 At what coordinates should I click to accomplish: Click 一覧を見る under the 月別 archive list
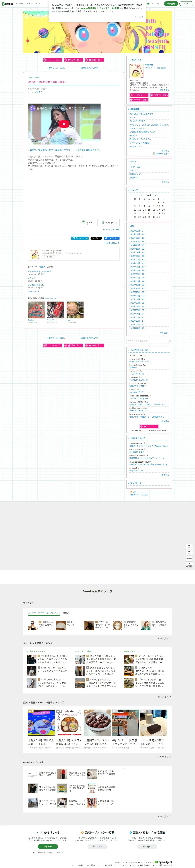click(x=164, y=333)
